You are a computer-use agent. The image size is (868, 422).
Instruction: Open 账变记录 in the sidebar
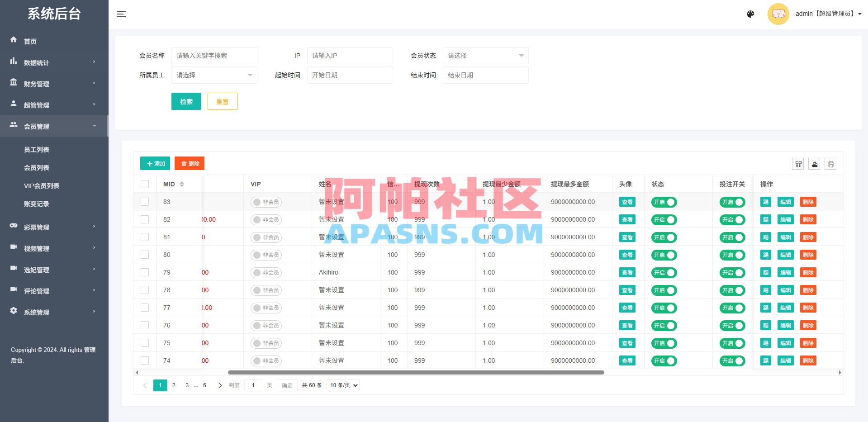[37, 204]
